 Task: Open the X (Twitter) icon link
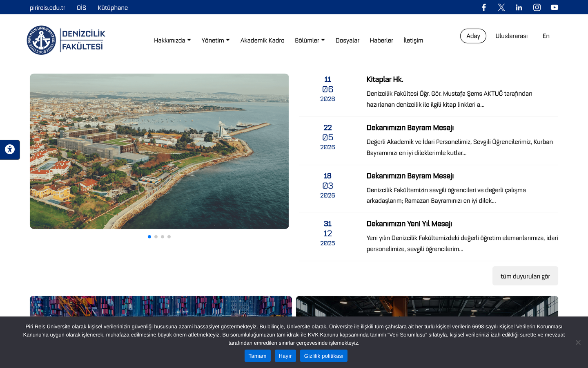[501, 7]
